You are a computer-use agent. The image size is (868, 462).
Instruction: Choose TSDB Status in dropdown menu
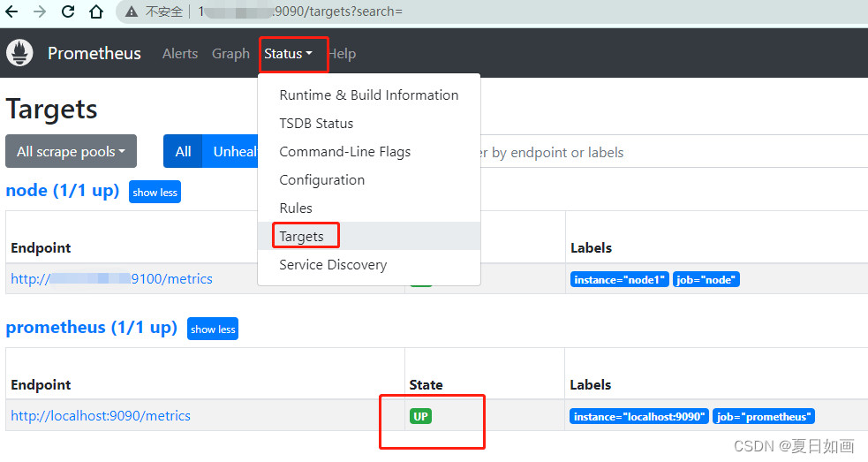(316, 123)
